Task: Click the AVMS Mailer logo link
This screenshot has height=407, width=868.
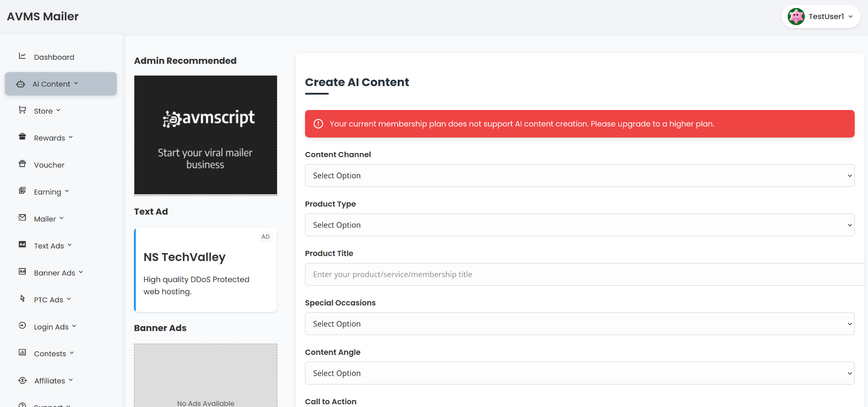Action: pyautogui.click(x=43, y=17)
